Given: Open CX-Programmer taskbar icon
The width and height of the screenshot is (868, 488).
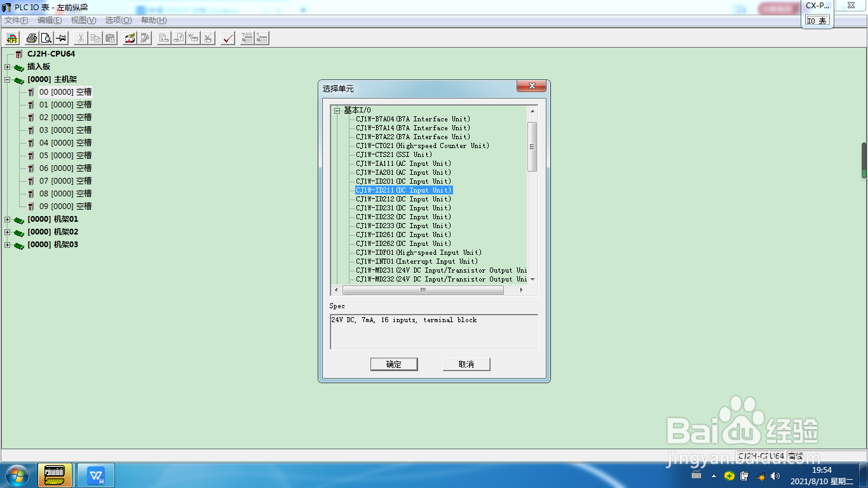Looking at the screenshot, I should [x=55, y=475].
